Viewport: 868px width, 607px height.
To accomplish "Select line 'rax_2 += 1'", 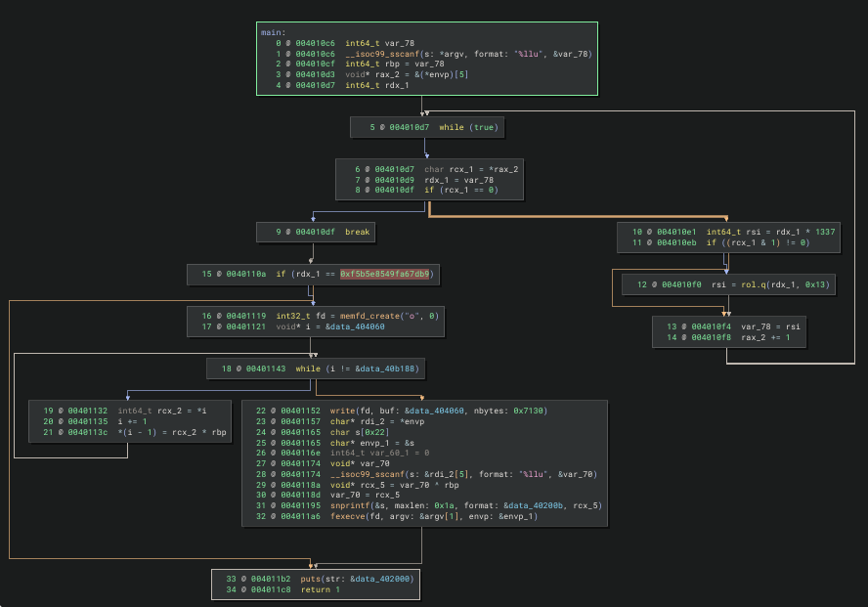I will [765, 337].
